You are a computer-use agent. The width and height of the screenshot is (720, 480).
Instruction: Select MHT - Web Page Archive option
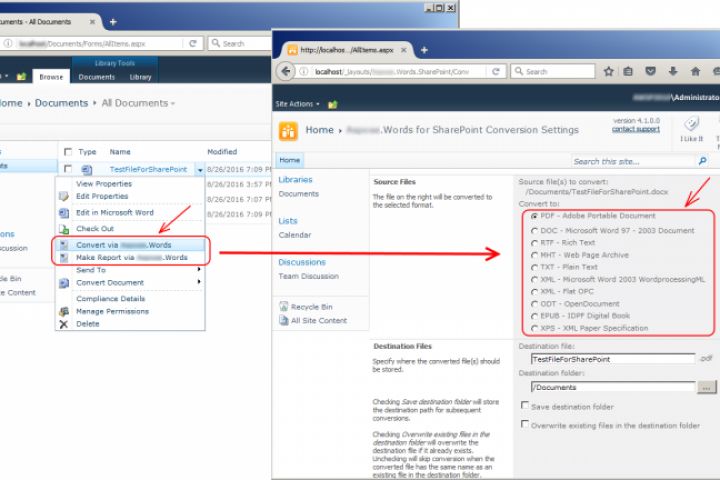[x=534, y=255]
